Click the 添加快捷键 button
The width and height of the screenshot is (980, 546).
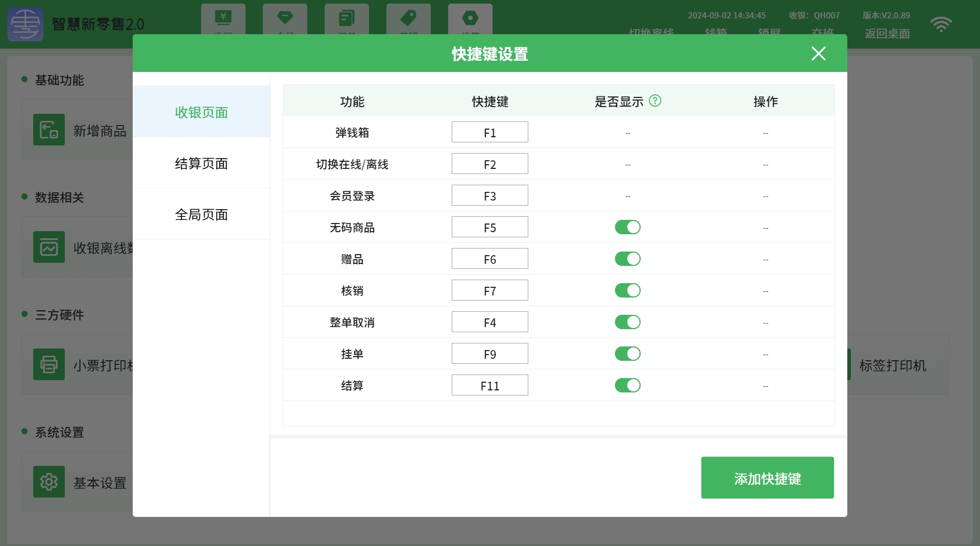(767, 478)
